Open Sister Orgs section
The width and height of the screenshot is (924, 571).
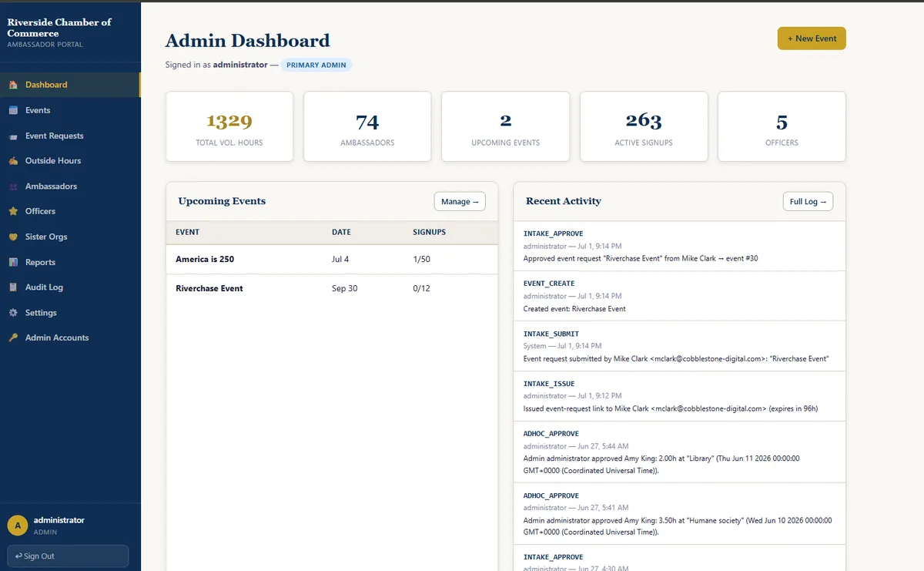(x=70, y=237)
